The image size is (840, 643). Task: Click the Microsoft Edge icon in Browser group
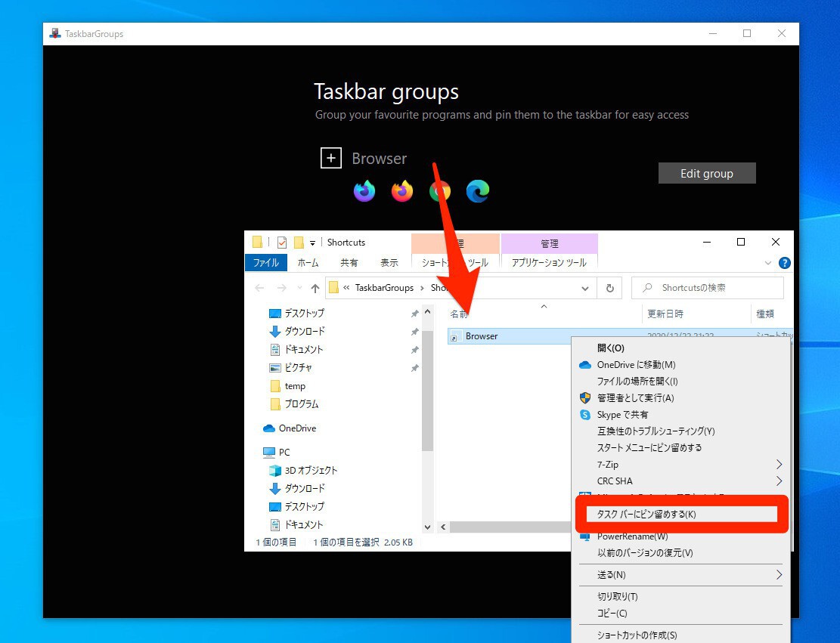click(x=478, y=191)
